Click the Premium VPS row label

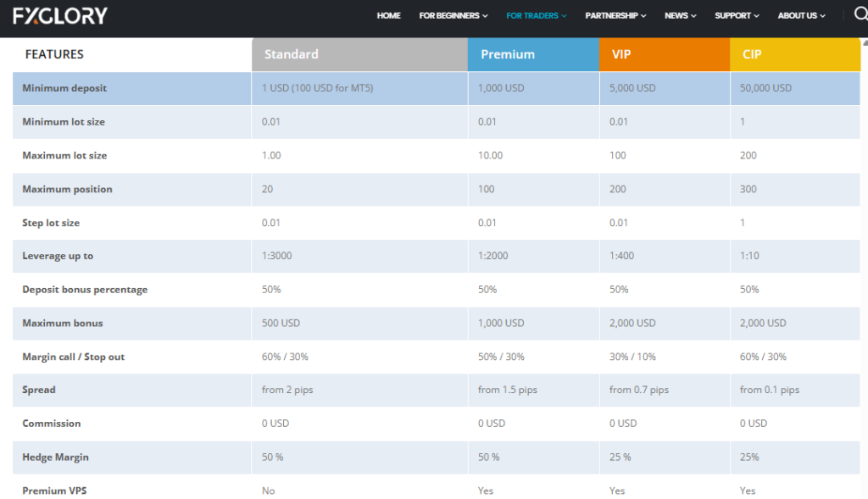(x=53, y=491)
